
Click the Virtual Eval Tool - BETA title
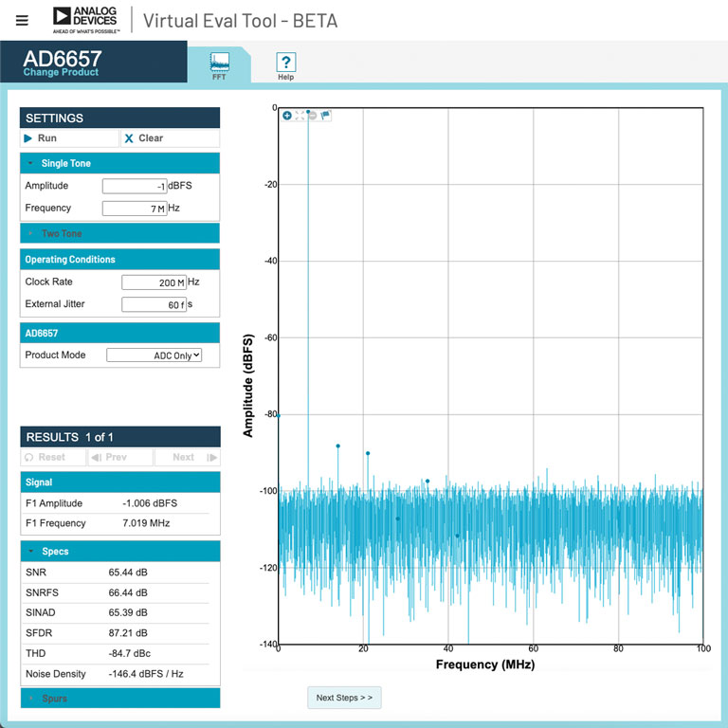[240, 21]
